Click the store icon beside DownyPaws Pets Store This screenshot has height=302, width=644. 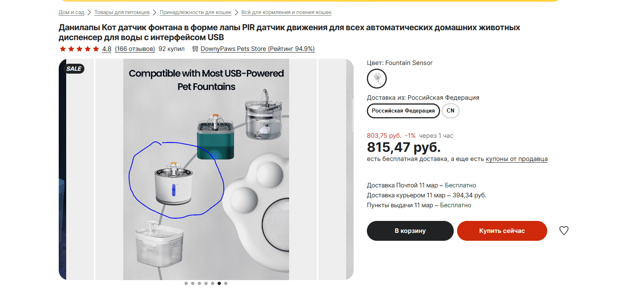pyautogui.click(x=195, y=49)
